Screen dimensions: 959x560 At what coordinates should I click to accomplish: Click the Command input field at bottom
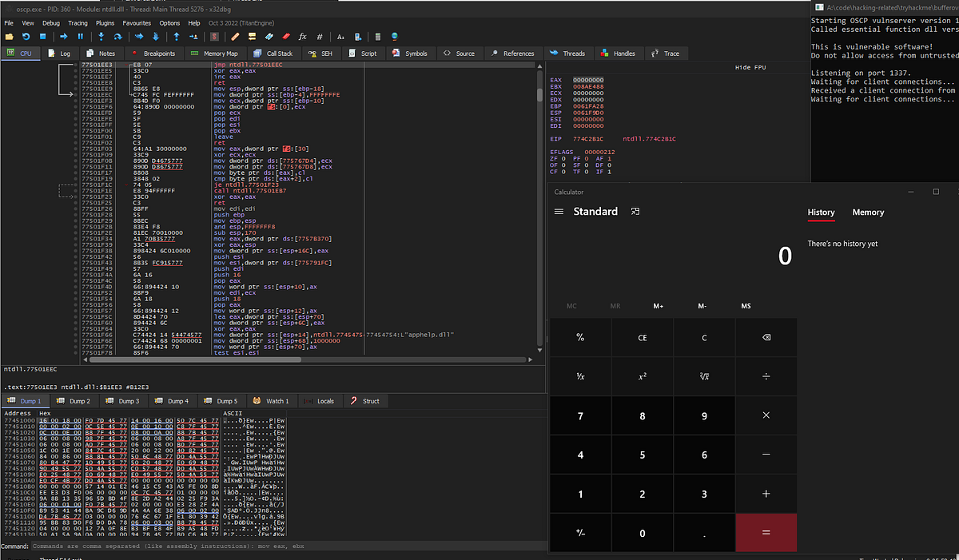coord(280,546)
